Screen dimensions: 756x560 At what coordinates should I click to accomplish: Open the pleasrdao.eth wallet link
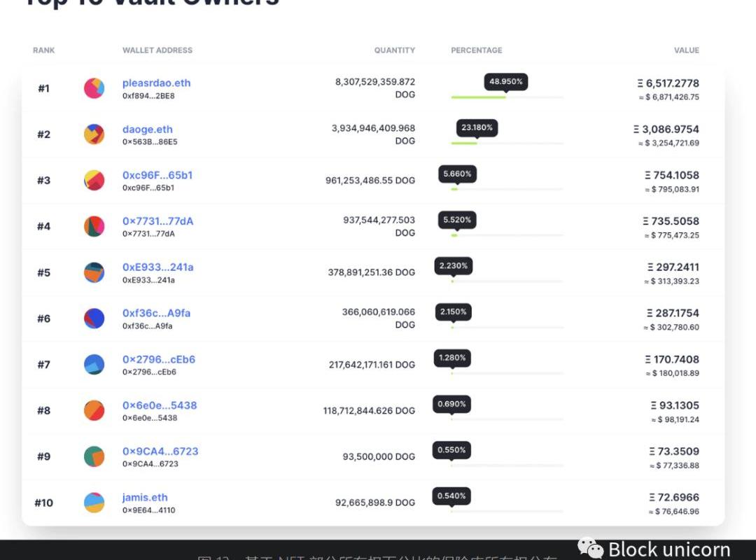156,83
